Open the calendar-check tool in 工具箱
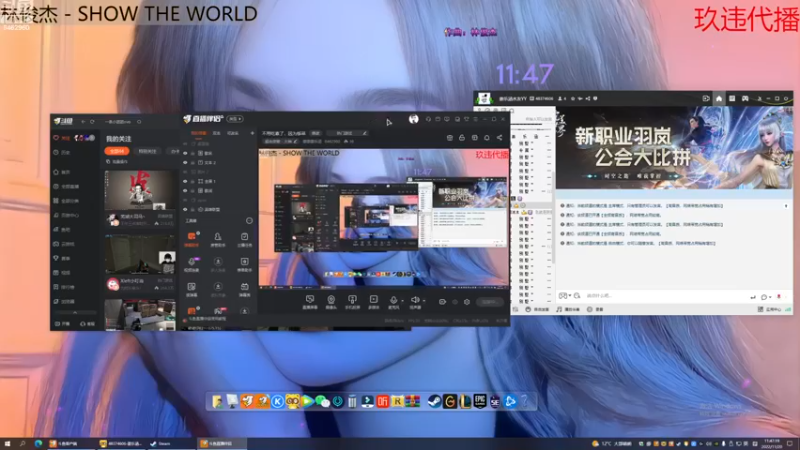This screenshot has width=800, height=450. click(244, 239)
